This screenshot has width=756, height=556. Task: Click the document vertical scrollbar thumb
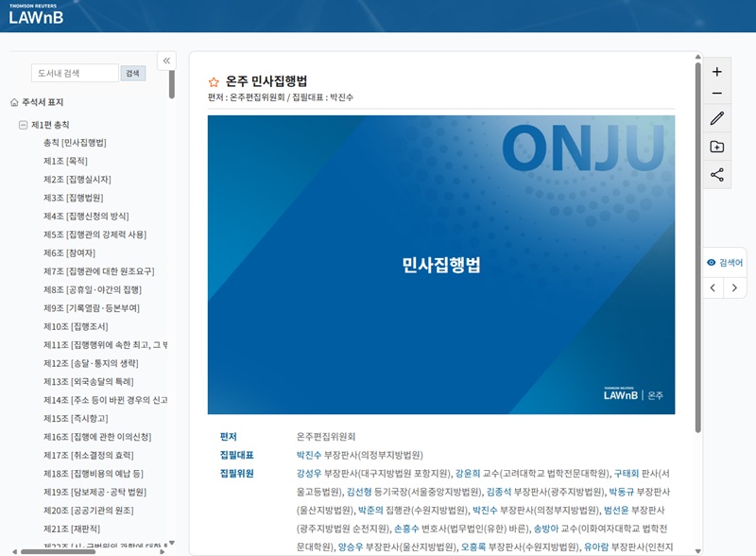click(x=697, y=247)
